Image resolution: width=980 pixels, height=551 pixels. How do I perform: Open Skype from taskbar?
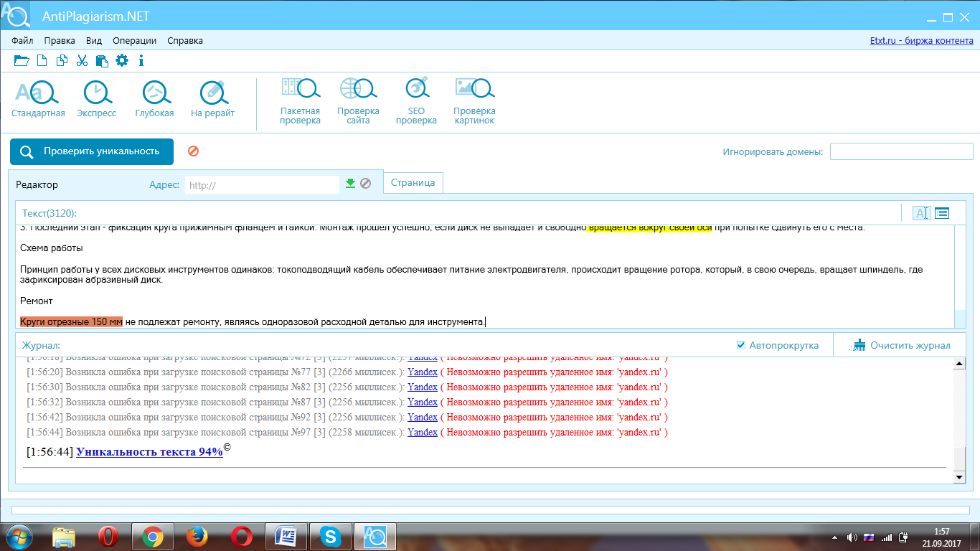pos(330,536)
